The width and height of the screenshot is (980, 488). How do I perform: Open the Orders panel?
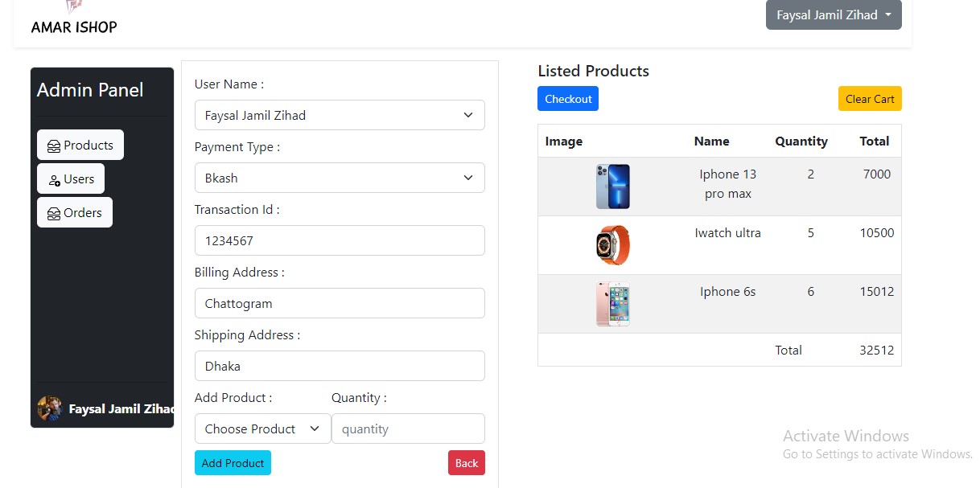pyautogui.click(x=74, y=212)
